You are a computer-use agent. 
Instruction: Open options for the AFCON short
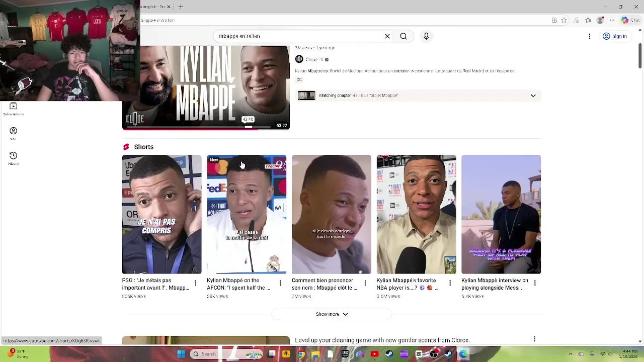tap(280, 283)
